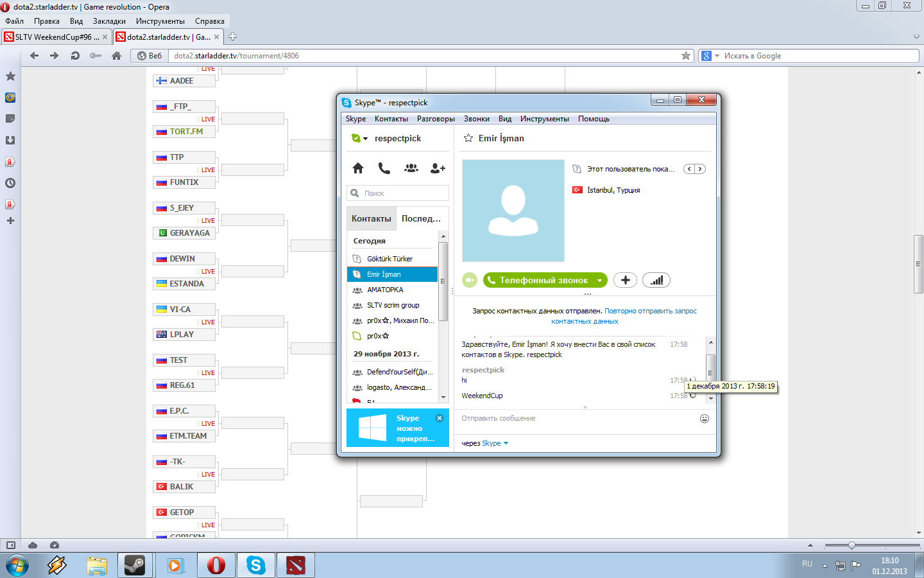Screen dimensions: 924x578
Task: Click the RU language indicator in tray
Action: (807, 564)
